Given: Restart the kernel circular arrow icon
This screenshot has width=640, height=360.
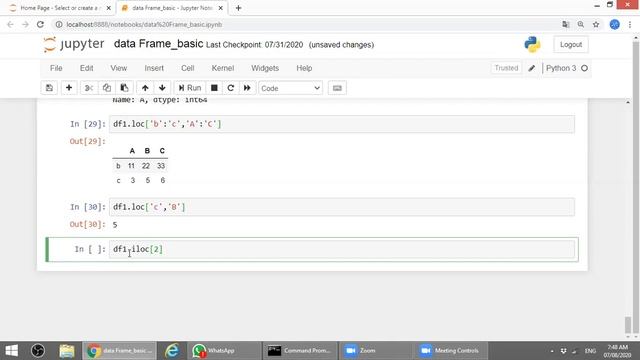Looking at the screenshot, I should coord(231,88).
